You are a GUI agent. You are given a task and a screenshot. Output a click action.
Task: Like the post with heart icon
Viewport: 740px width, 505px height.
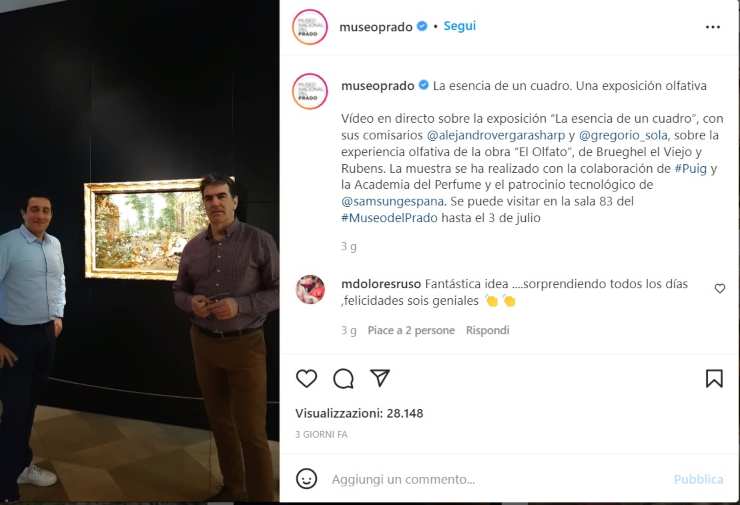coord(306,379)
